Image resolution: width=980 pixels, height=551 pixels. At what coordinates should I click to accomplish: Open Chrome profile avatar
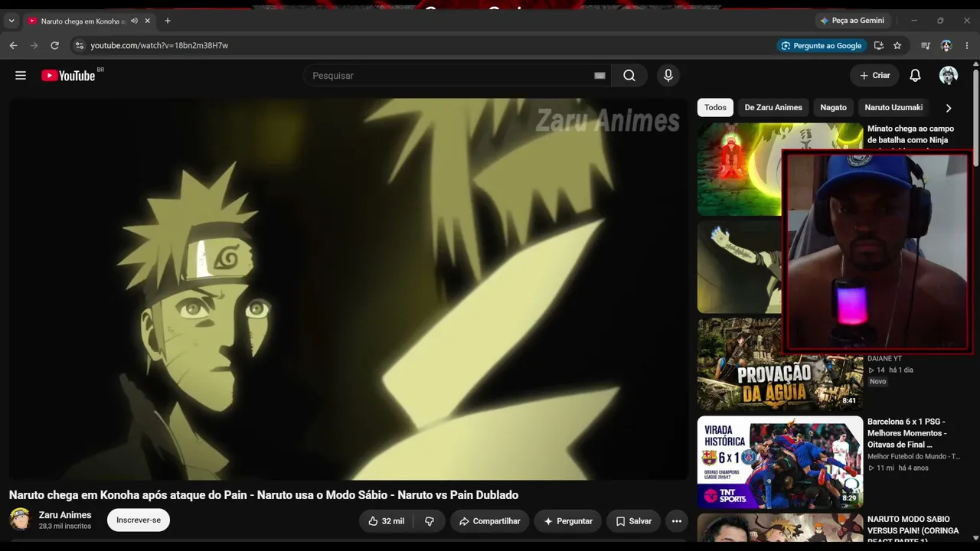point(946,46)
